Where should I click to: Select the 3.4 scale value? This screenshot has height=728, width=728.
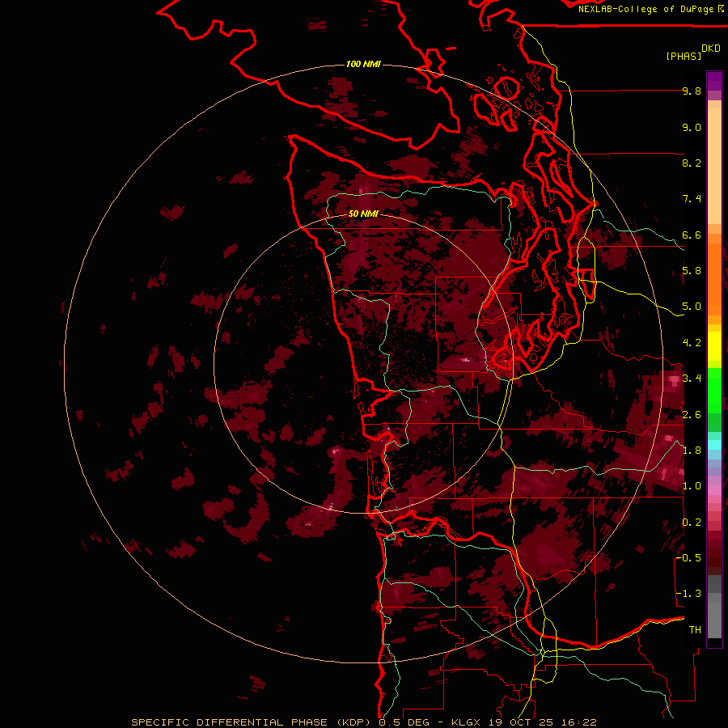(692, 379)
